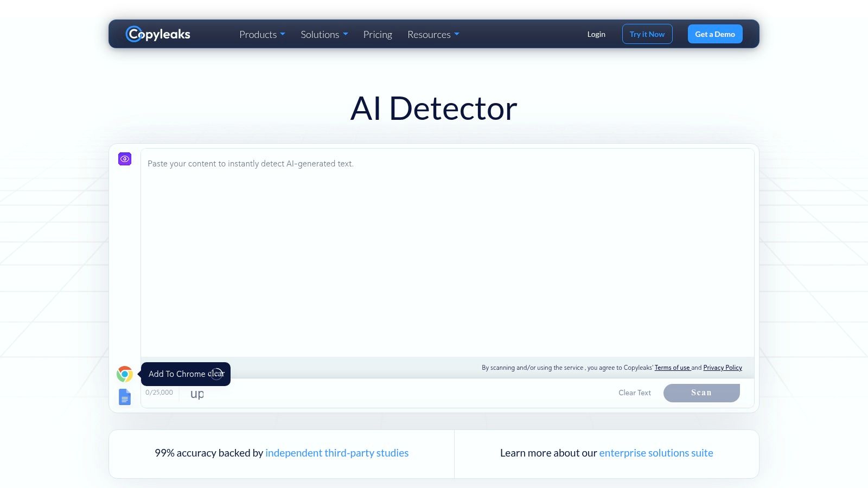Click the Try it Now button

647,34
